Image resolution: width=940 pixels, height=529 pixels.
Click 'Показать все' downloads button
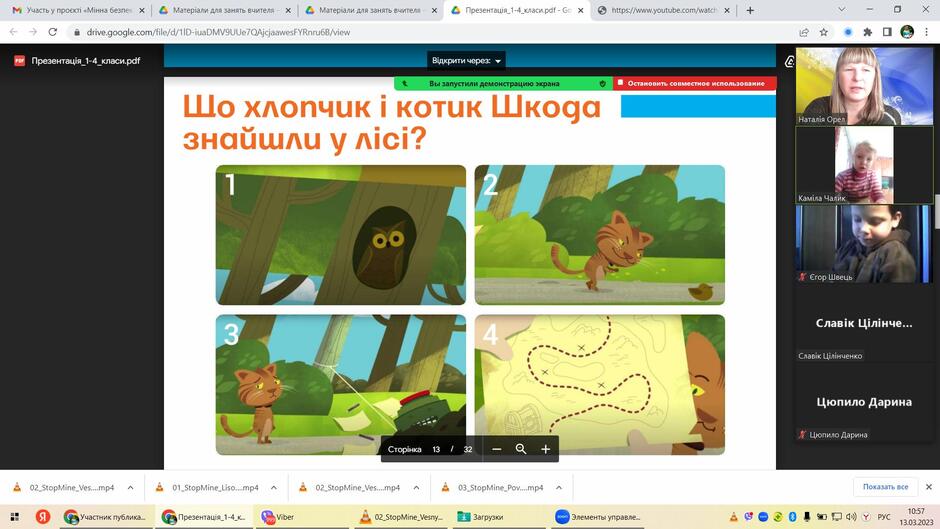click(x=885, y=487)
